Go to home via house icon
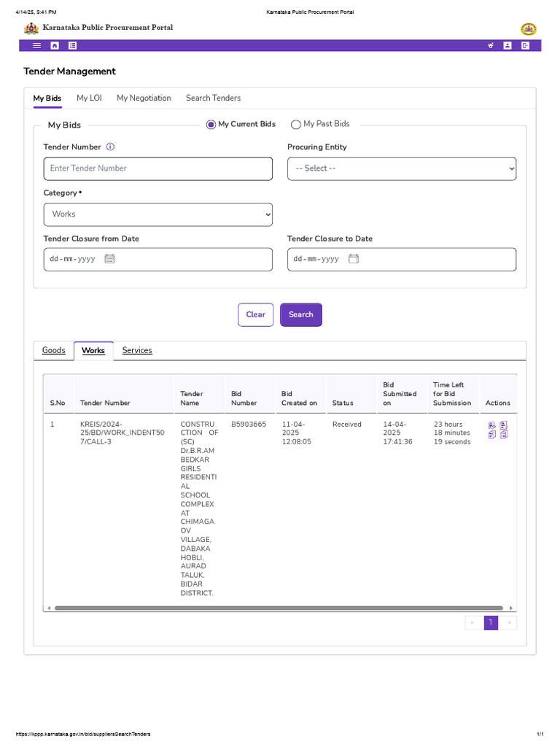560x747 pixels. [55, 46]
